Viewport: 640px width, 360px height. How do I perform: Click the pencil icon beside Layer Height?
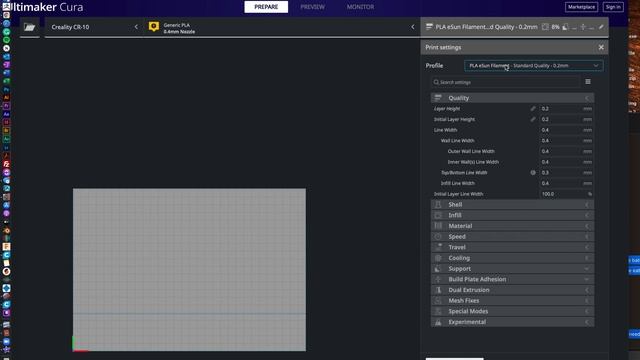click(x=533, y=109)
